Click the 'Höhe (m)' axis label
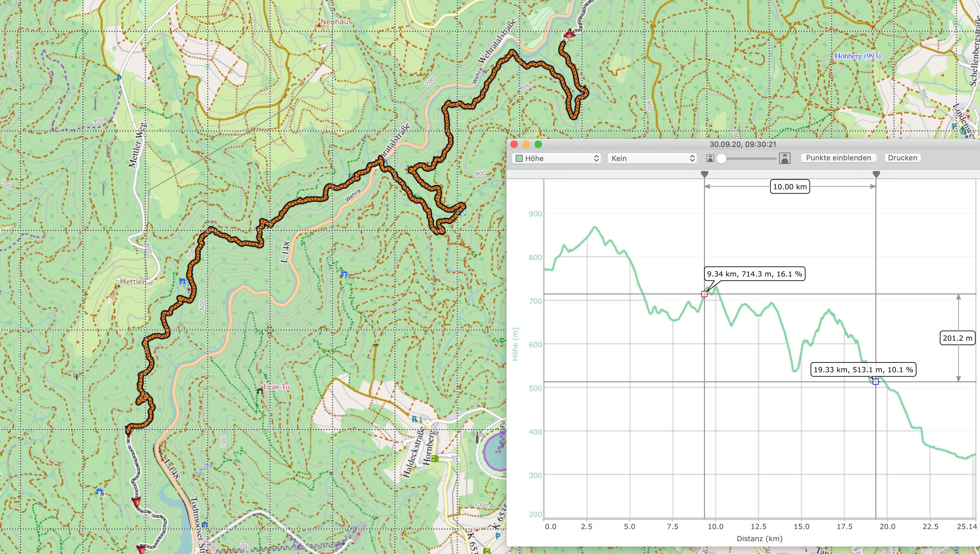 515,344
